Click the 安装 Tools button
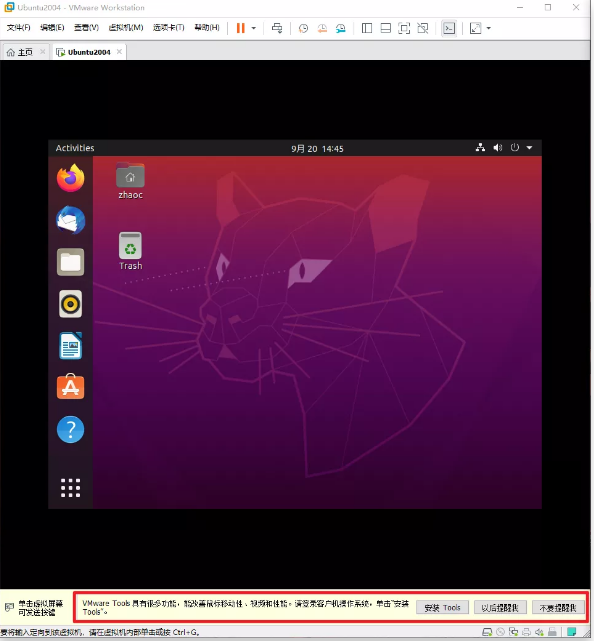Image resolution: width=594 pixels, height=641 pixels. 442,607
